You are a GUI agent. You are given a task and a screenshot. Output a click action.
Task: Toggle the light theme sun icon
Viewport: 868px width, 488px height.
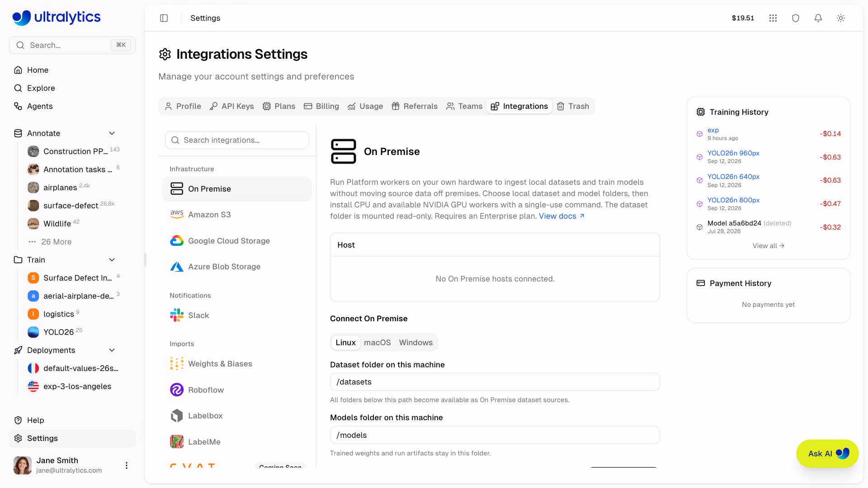point(841,18)
